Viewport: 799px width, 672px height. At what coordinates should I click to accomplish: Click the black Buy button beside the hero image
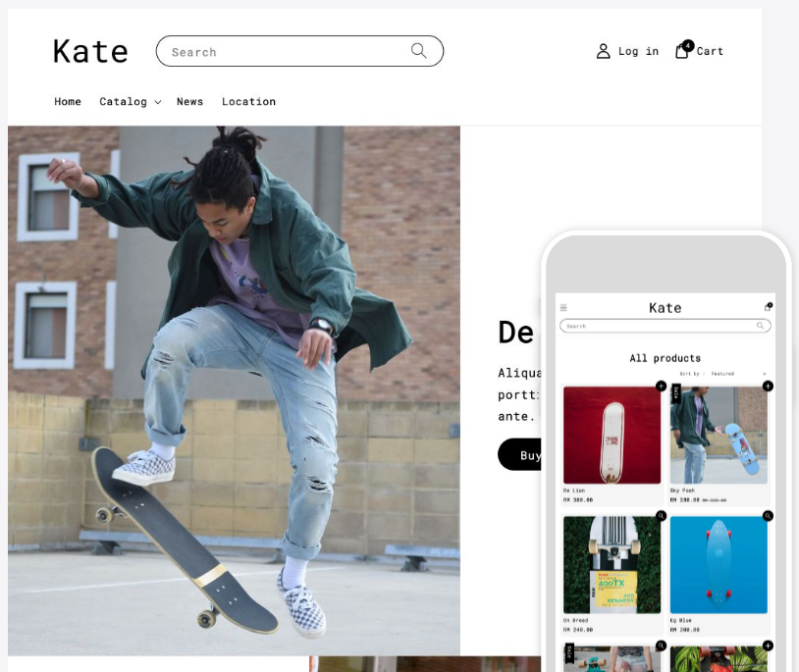(519, 454)
